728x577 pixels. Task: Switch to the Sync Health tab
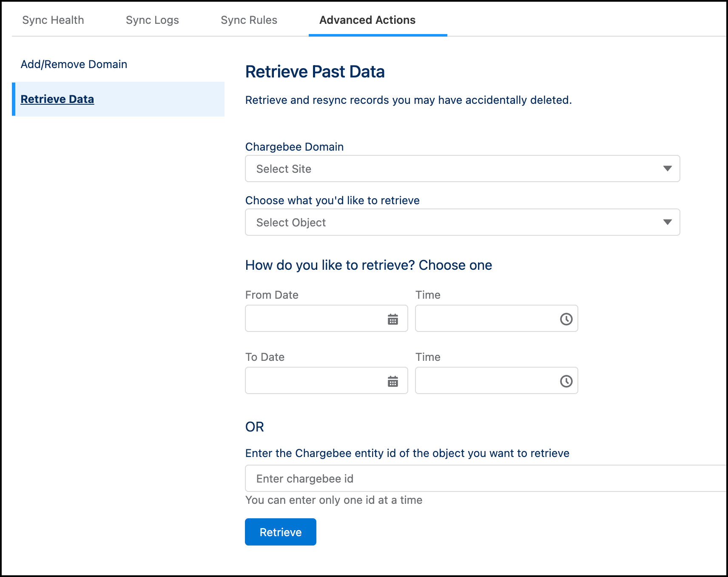click(53, 20)
